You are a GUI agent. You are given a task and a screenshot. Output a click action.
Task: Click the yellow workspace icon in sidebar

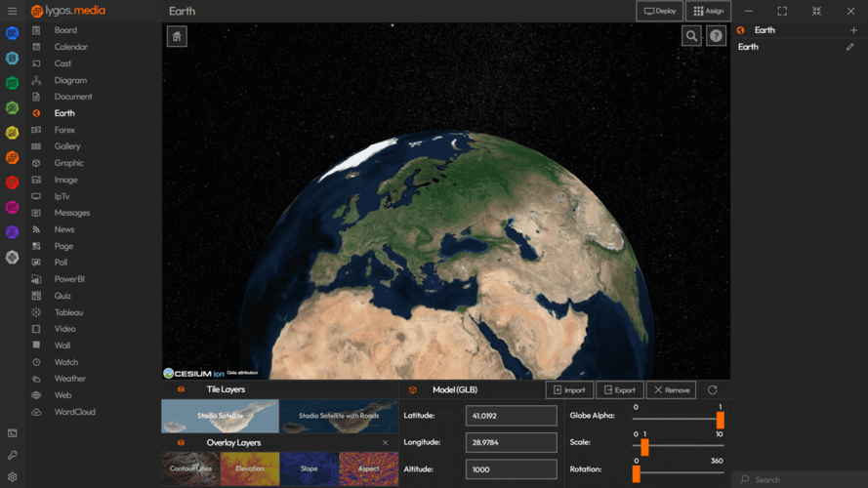[12, 133]
